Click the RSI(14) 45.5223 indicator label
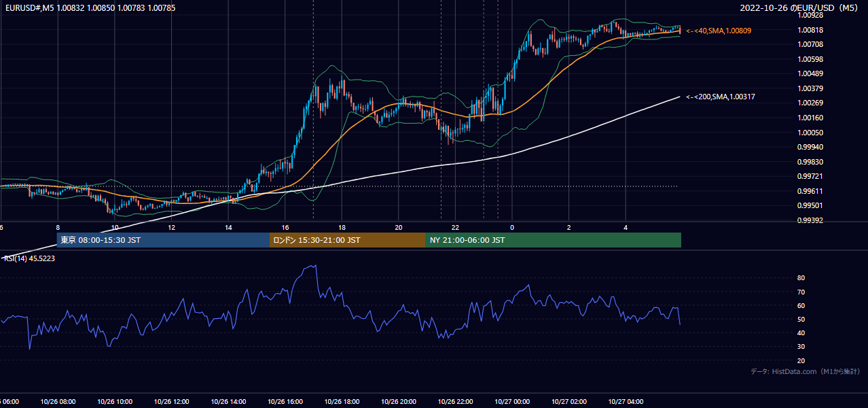 (30, 258)
